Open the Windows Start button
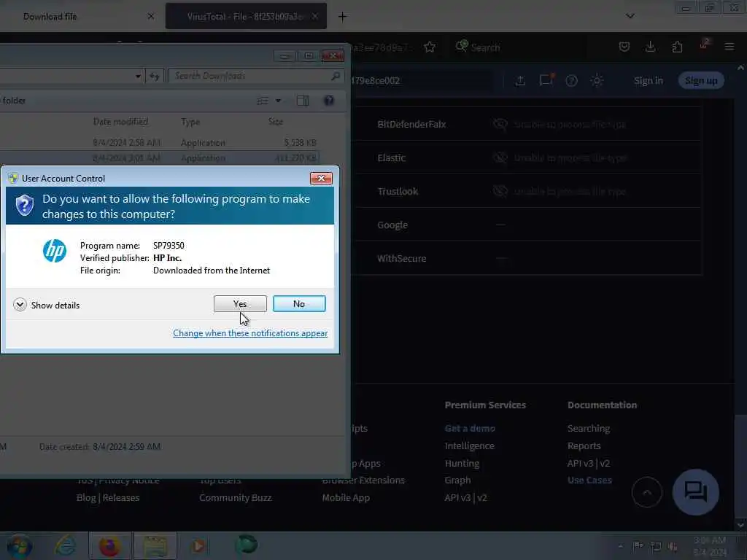Screen dimensions: 747x560 click(x=19, y=547)
